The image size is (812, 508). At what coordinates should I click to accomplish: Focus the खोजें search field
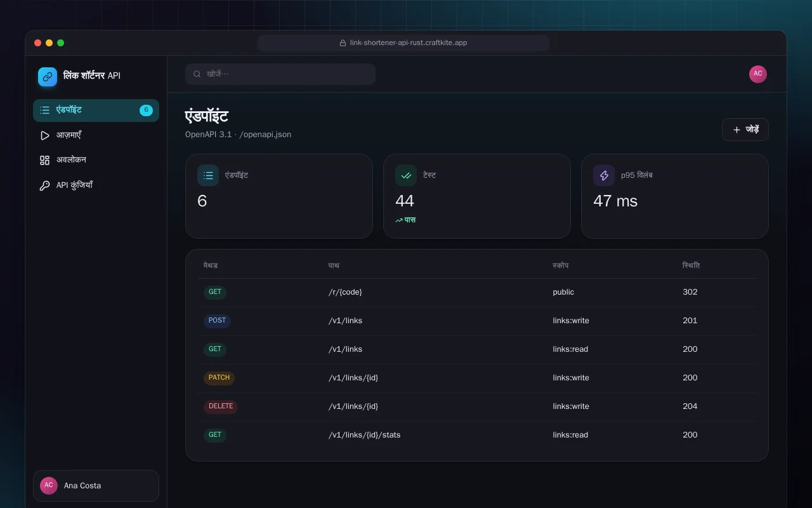(280, 74)
